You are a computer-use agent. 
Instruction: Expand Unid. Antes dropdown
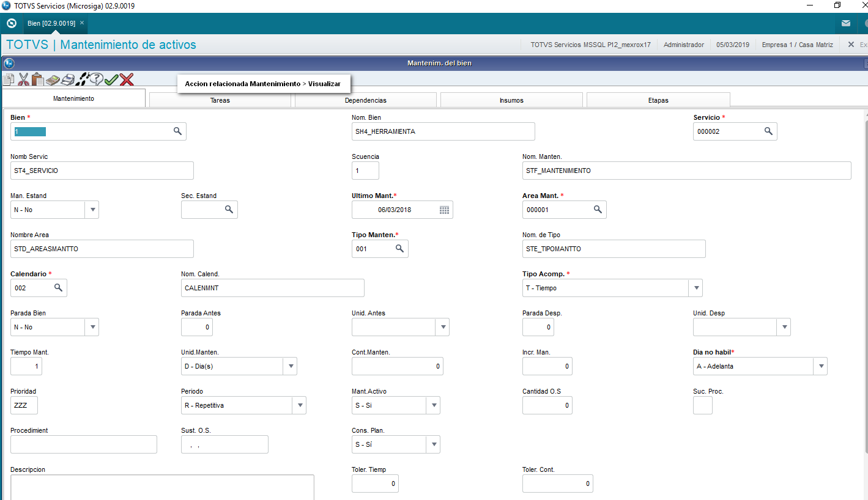point(442,327)
